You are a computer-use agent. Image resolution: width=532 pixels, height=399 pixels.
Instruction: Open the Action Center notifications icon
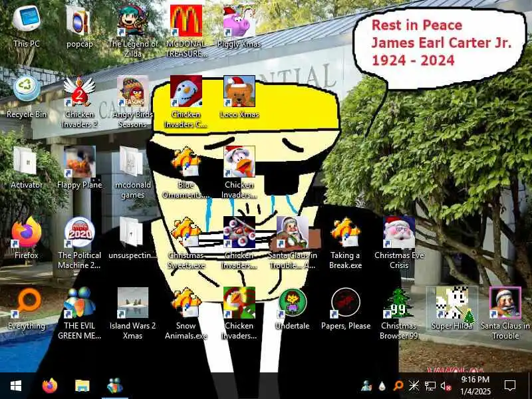(x=510, y=386)
